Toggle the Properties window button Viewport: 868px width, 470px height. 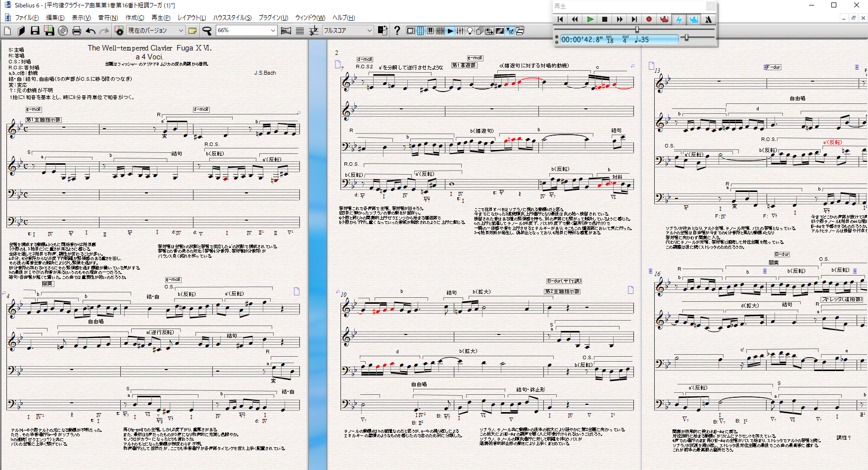[510, 31]
